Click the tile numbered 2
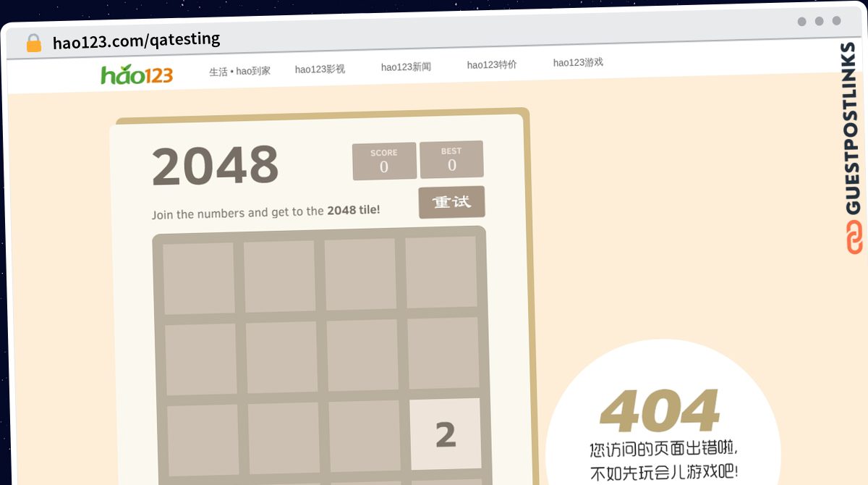 click(x=446, y=434)
